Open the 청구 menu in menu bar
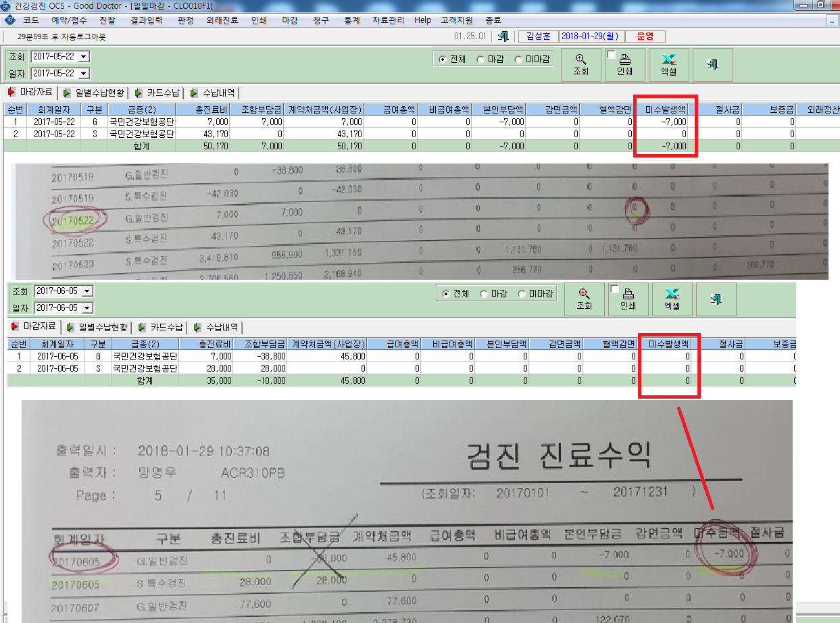This screenshot has height=623, width=840. coord(321,20)
